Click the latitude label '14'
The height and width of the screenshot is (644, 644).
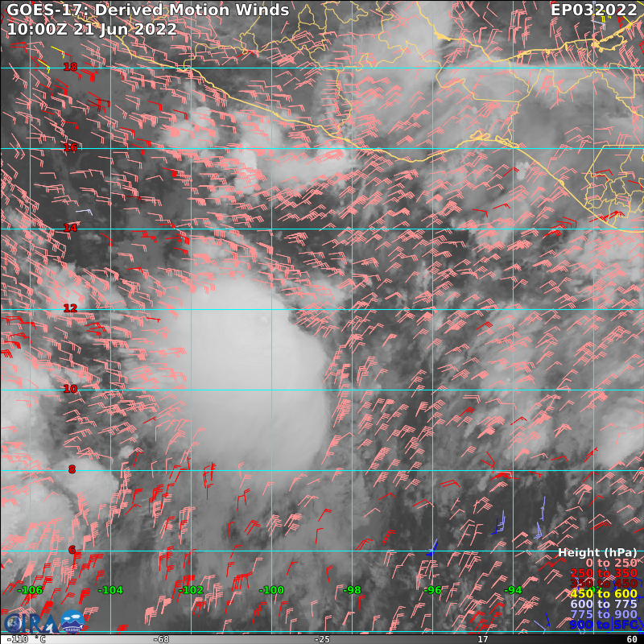pyautogui.click(x=70, y=228)
